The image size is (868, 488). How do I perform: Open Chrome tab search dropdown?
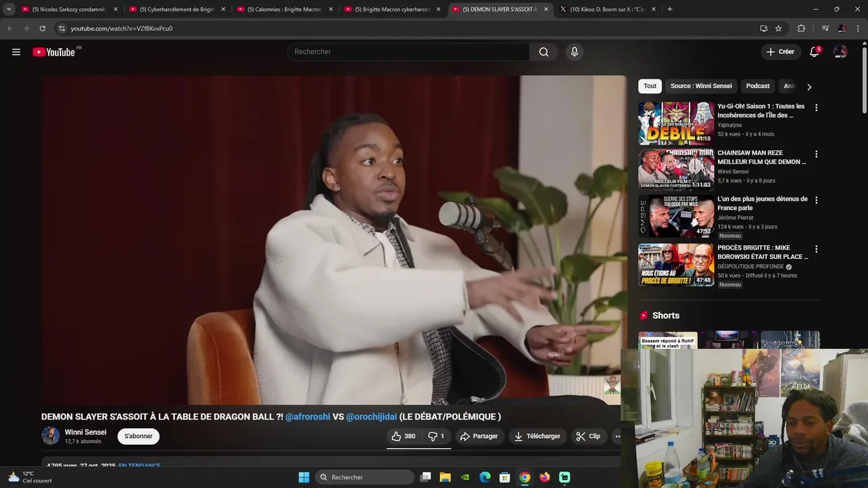point(9,9)
